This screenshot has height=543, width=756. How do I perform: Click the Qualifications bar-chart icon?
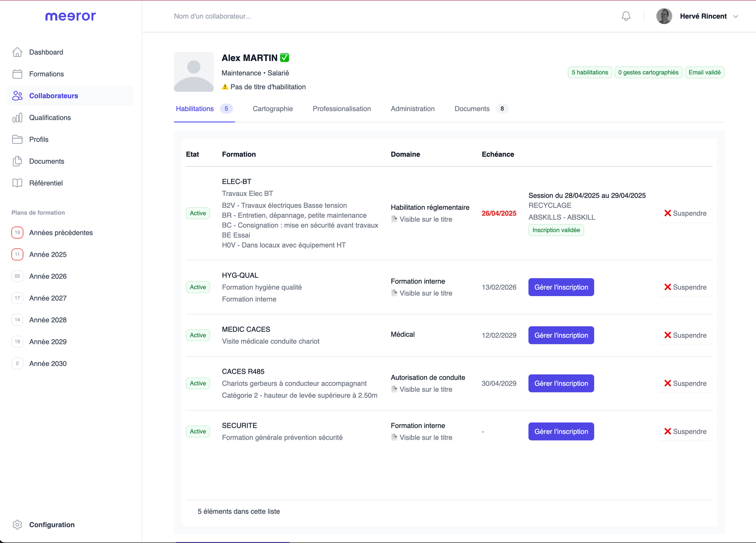click(x=17, y=118)
